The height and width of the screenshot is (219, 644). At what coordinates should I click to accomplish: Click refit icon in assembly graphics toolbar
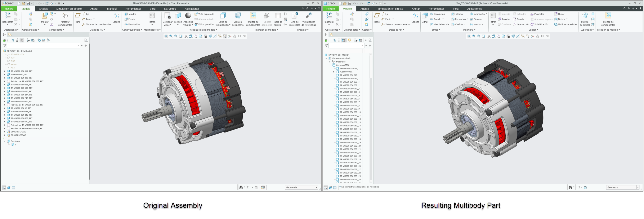(x=166, y=36)
